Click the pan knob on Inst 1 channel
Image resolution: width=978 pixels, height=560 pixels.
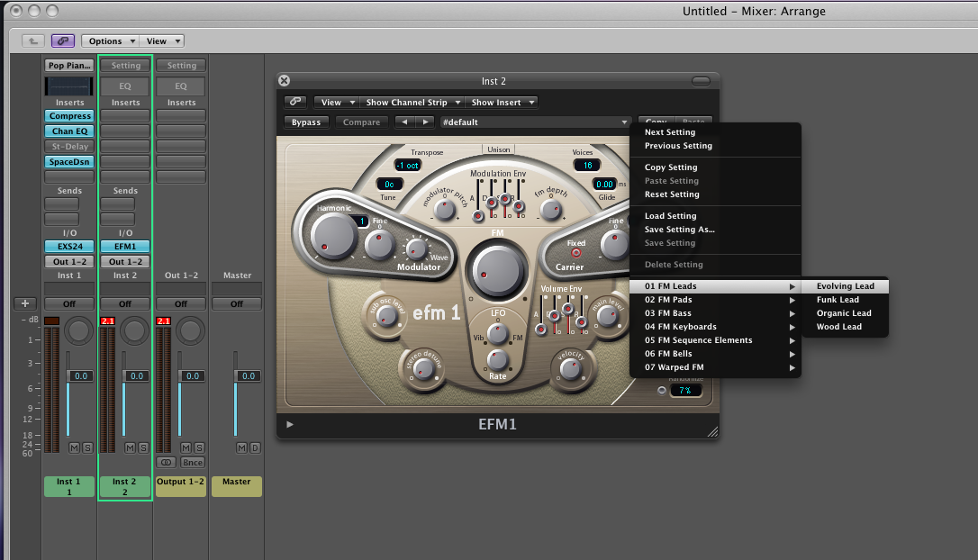78,330
